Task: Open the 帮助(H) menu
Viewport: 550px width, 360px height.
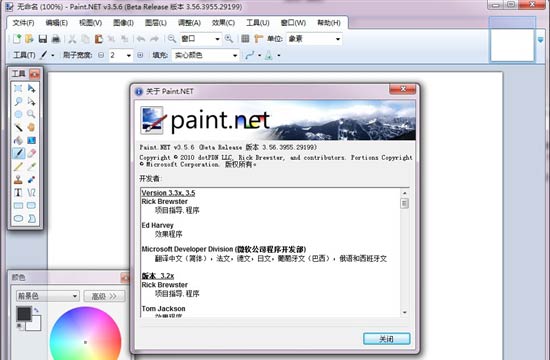Action: 329,23
